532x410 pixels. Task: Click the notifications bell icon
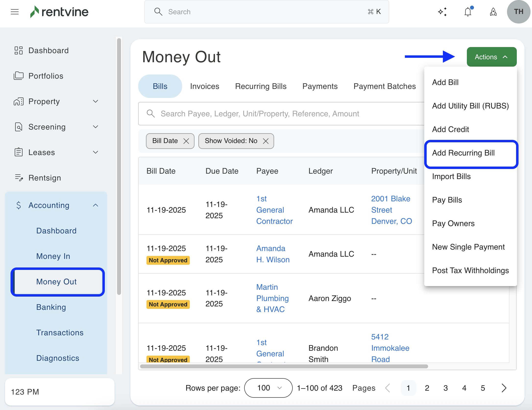pos(468,12)
